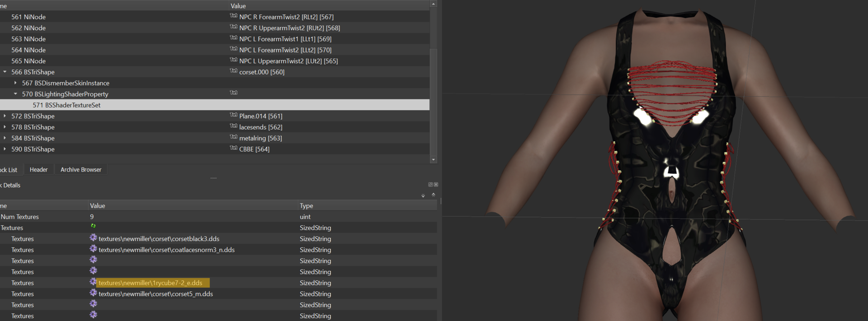868x321 pixels.
Task: Click the block list scrollbar down arrow
Action: [x=434, y=159]
